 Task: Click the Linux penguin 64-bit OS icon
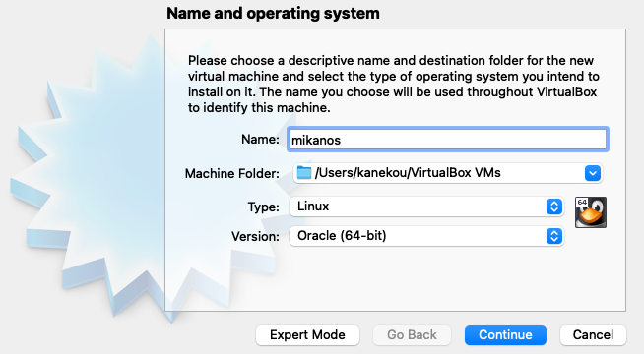[591, 212]
